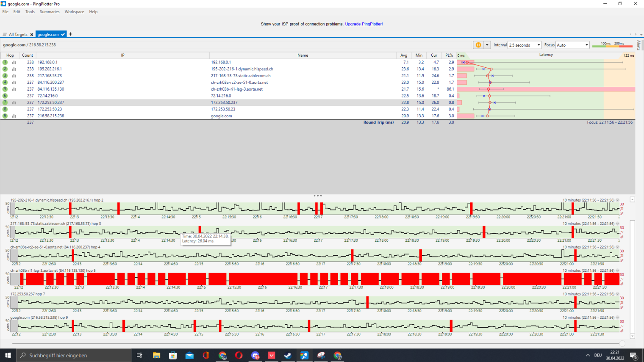Toggle timeline graph icon for hop 1
Screen dimensions: 644x362
point(14,62)
